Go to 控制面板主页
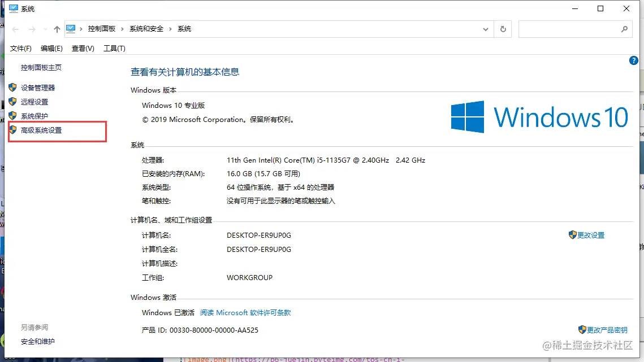 click(41, 68)
